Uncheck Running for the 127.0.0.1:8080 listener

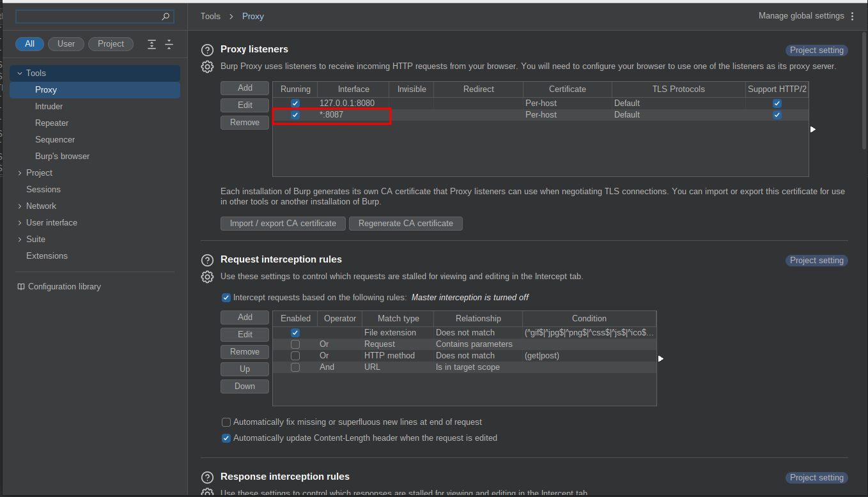pos(295,103)
